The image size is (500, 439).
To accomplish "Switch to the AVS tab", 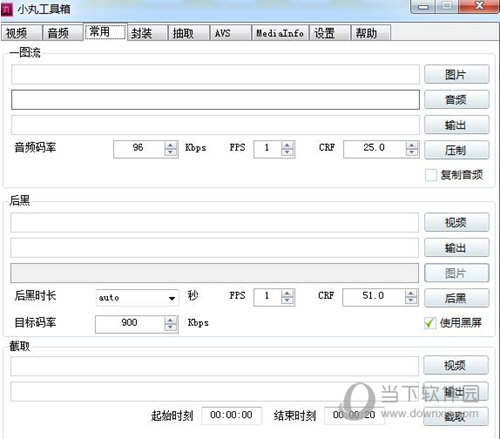I will coord(230,33).
